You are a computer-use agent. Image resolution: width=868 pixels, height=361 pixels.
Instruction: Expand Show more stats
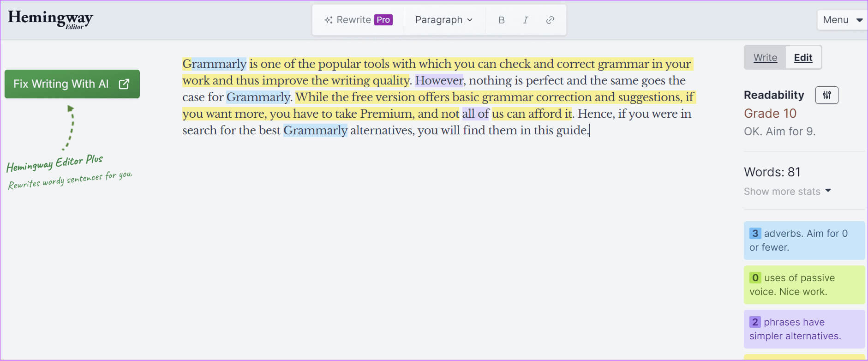point(787,192)
